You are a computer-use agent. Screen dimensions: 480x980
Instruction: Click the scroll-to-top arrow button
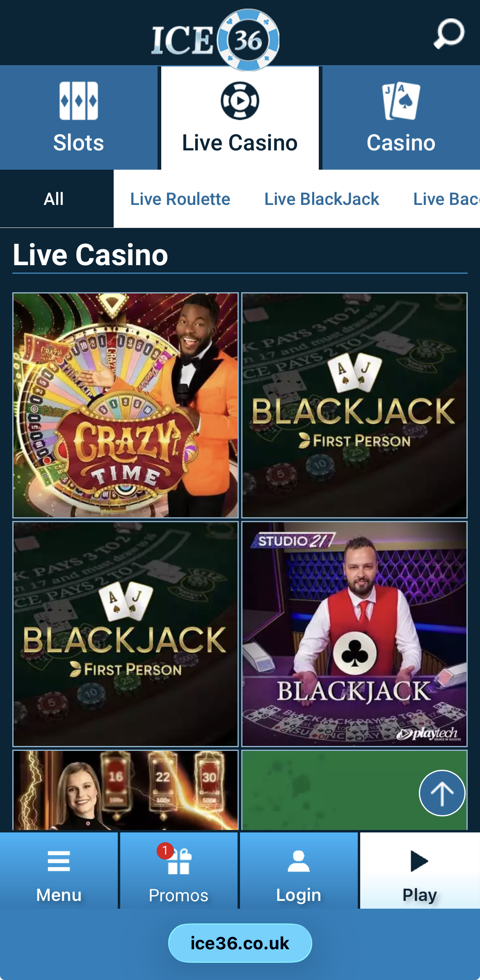[x=442, y=793]
